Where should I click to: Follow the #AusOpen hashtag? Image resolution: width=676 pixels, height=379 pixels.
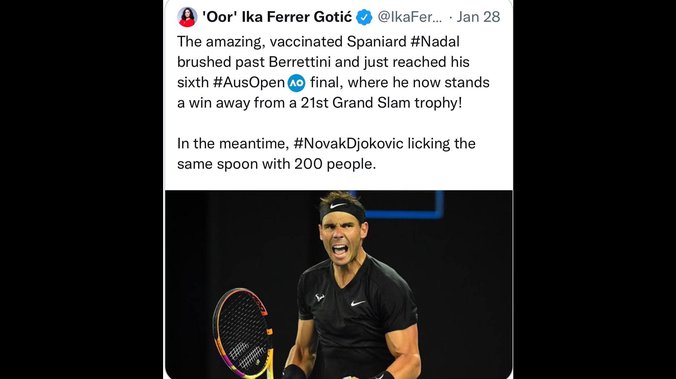click(249, 83)
